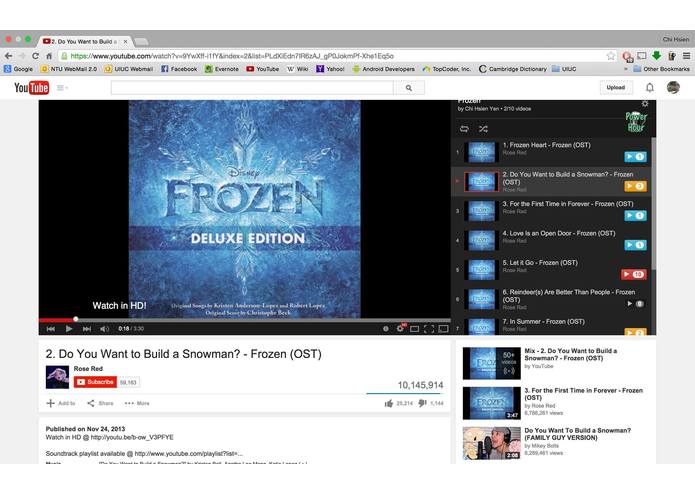This screenshot has width=695, height=494.
Task: Dislike the video with thumbs down
Action: (431, 403)
